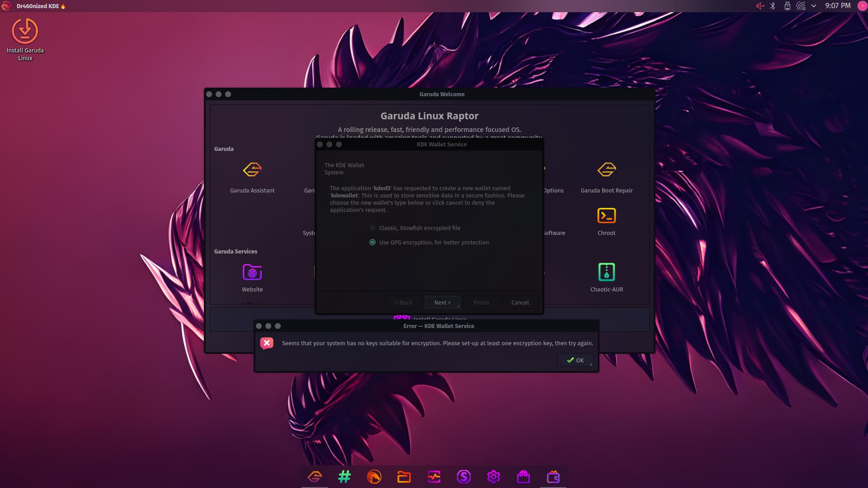Click Cancel in KDE Wallet wizard
This screenshot has width=868, height=488.
click(x=520, y=302)
